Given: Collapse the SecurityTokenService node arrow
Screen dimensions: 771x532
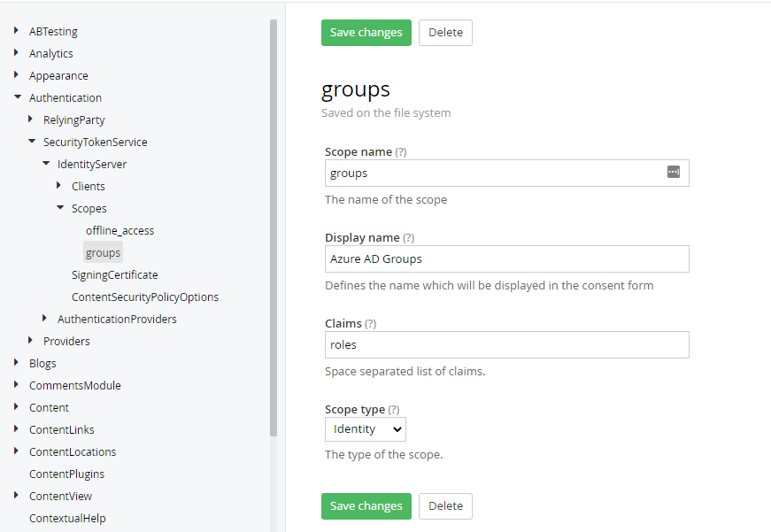Looking at the screenshot, I should tap(32, 141).
